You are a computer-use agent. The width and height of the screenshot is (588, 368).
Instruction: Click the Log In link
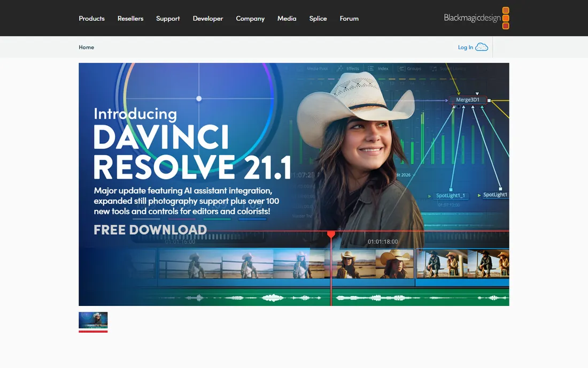466,47
